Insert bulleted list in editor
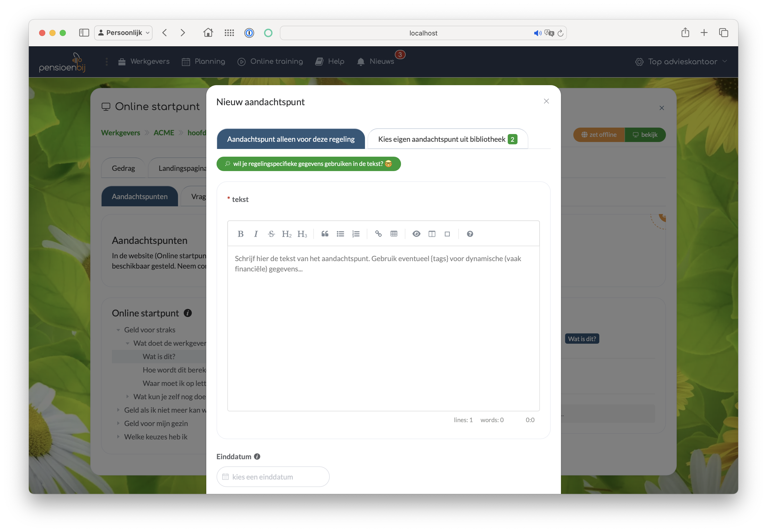The height and width of the screenshot is (532, 767). click(x=340, y=234)
